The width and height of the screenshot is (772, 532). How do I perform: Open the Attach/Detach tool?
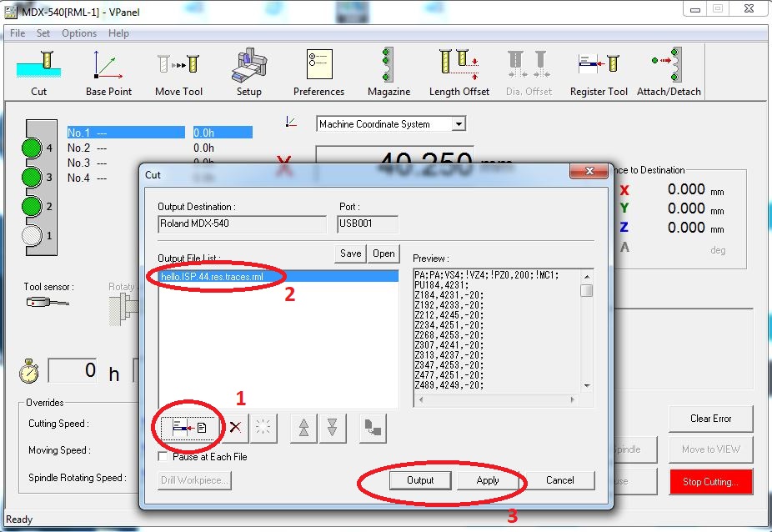(x=669, y=73)
